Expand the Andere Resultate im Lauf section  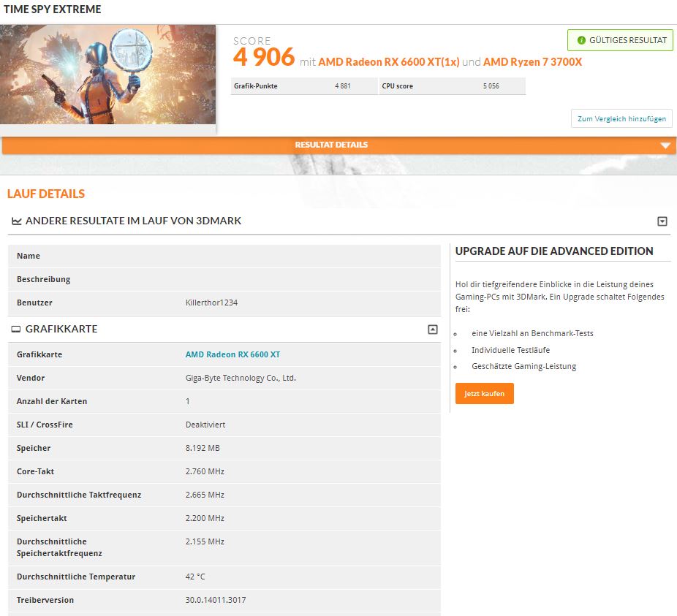click(x=662, y=221)
